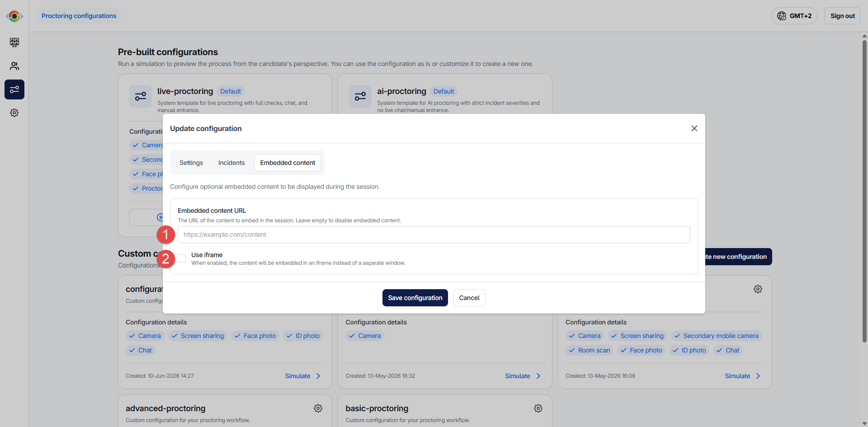The height and width of the screenshot is (427, 868).
Task: Open gear settings on the card listing Room scan
Action: (x=758, y=289)
